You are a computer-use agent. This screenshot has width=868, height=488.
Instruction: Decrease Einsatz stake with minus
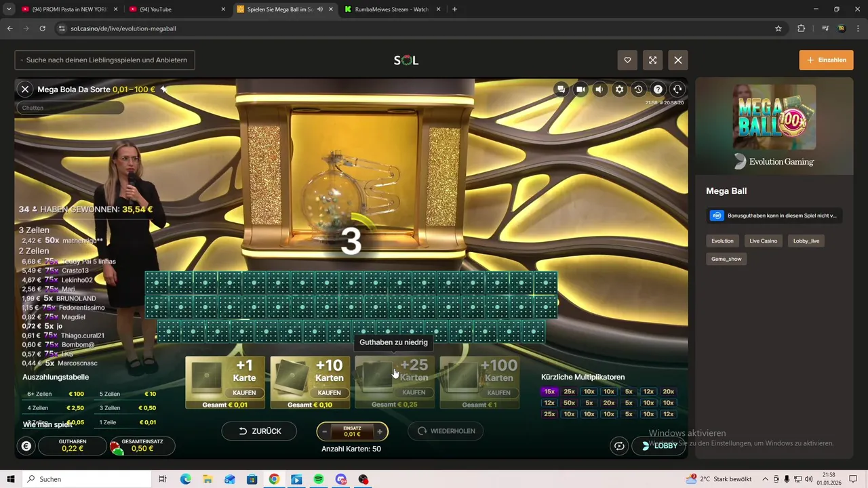(325, 431)
